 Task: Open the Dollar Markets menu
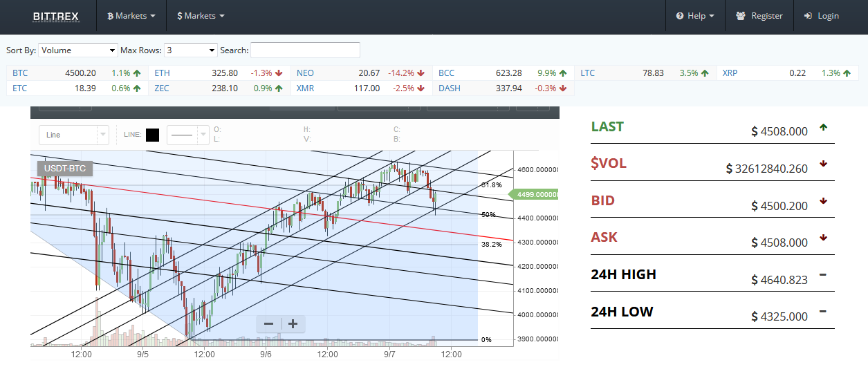pyautogui.click(x=201, y=15)
